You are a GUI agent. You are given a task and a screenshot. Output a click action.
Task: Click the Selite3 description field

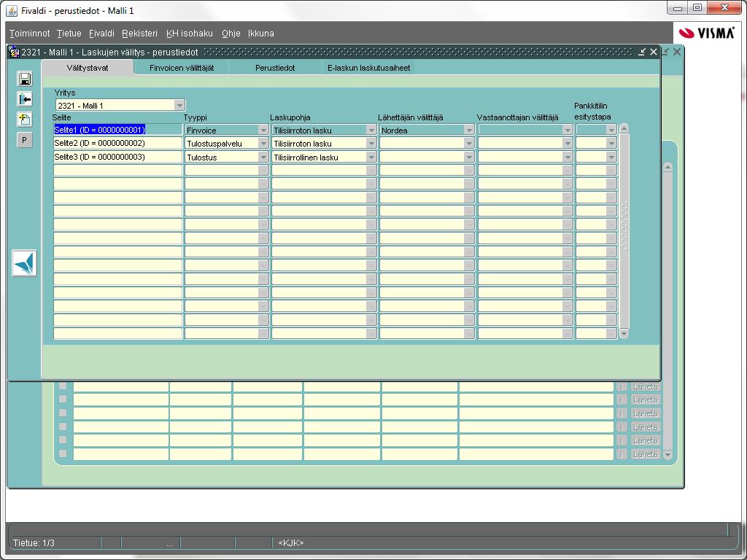click(117, 157)
